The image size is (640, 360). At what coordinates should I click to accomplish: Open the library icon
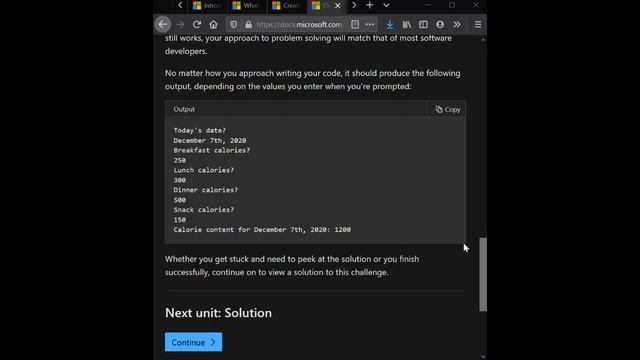tap(407, 24)
